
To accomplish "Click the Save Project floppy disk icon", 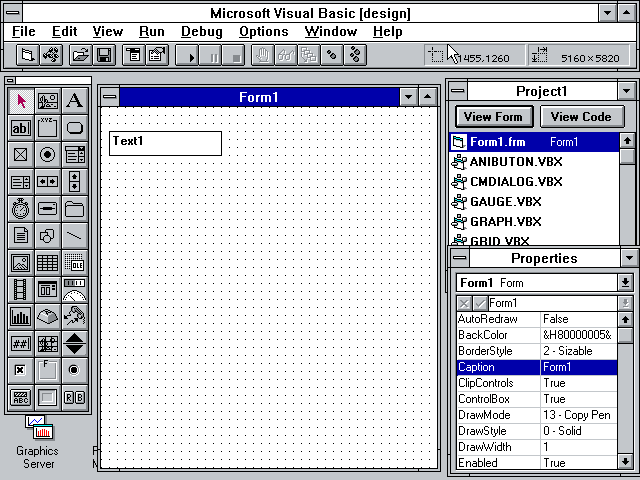I will 104,56.
